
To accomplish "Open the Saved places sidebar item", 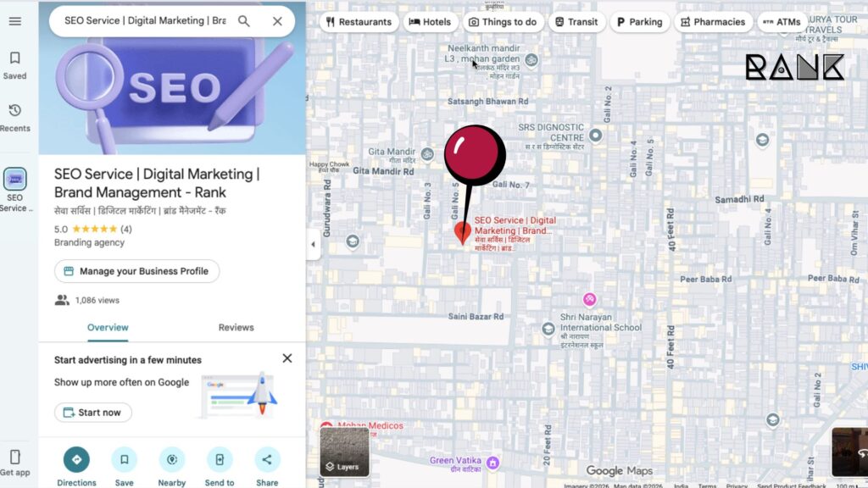I will click(x=15, y=65).
